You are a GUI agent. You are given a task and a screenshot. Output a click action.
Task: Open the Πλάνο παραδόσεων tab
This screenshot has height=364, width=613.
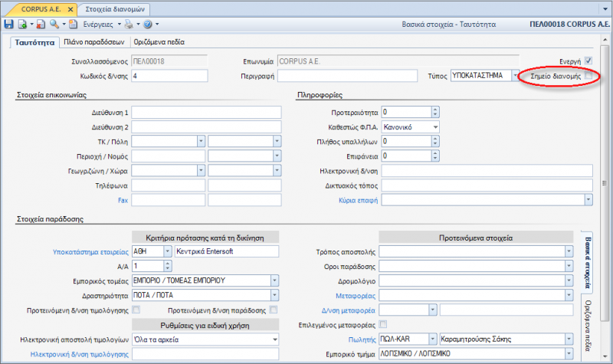click(94, 42)
